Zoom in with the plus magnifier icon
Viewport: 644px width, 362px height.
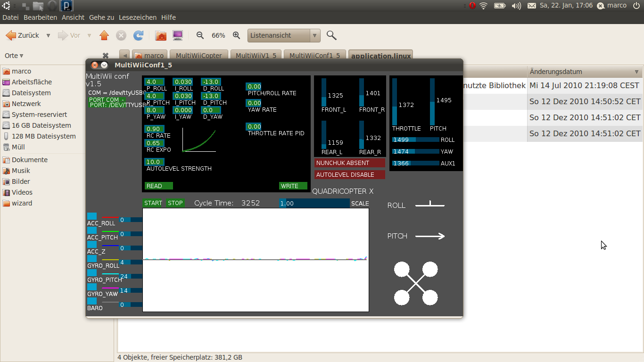tap(237, 35)
